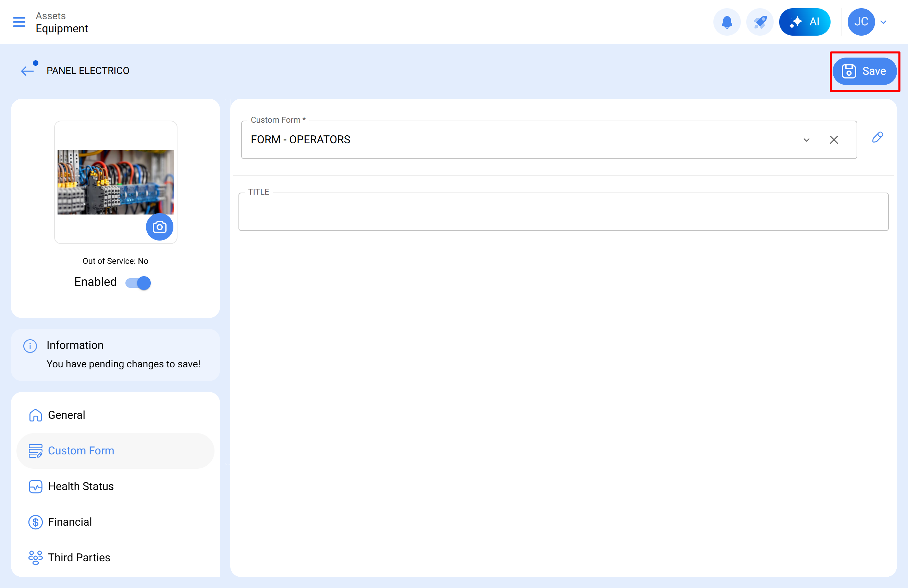Go to Health Status section
This screenshot has height=588, width=908.
(x=81, y=486)
